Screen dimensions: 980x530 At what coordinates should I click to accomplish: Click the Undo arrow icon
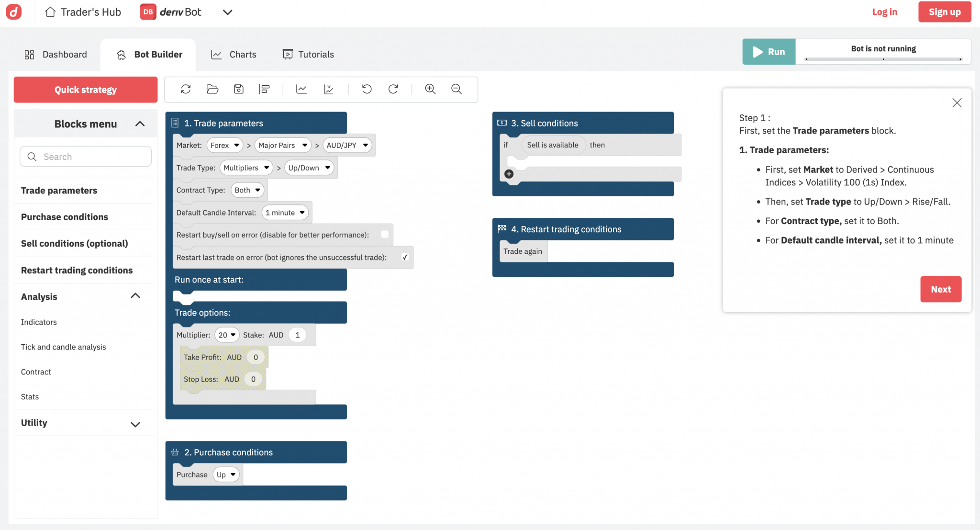coord(367,89)
